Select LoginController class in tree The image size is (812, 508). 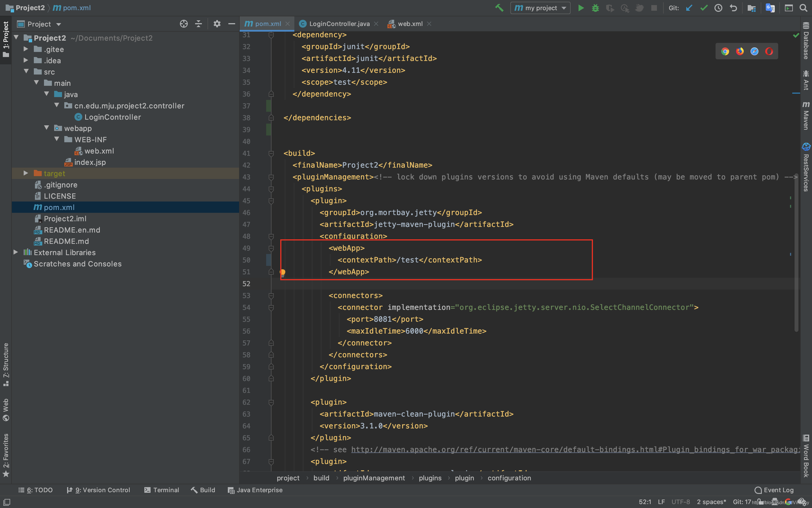[112, 117]
